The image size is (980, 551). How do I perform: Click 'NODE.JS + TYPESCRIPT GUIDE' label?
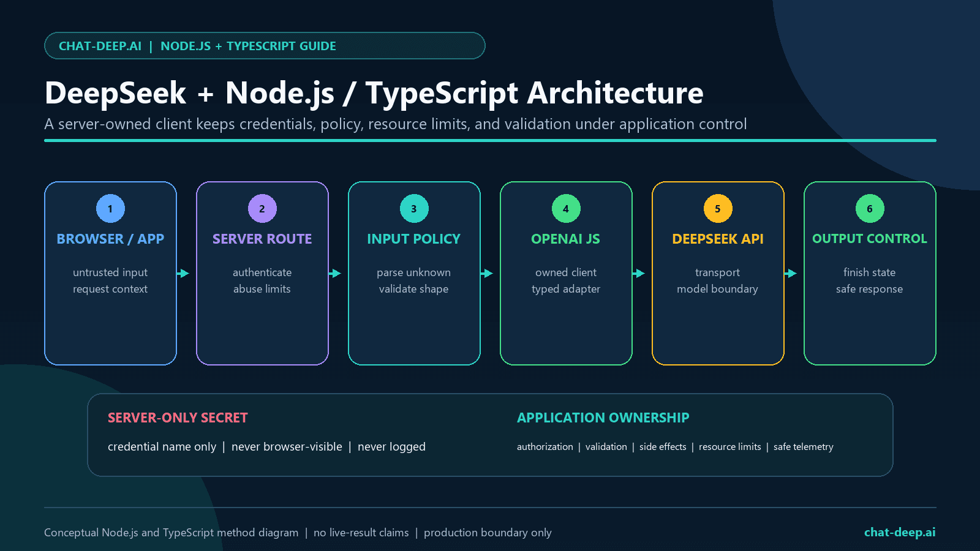[x=248, y=46]
